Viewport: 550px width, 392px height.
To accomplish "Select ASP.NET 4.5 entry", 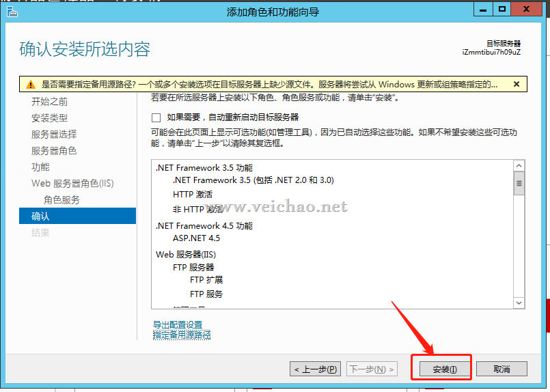I will [x=197, y=238].
